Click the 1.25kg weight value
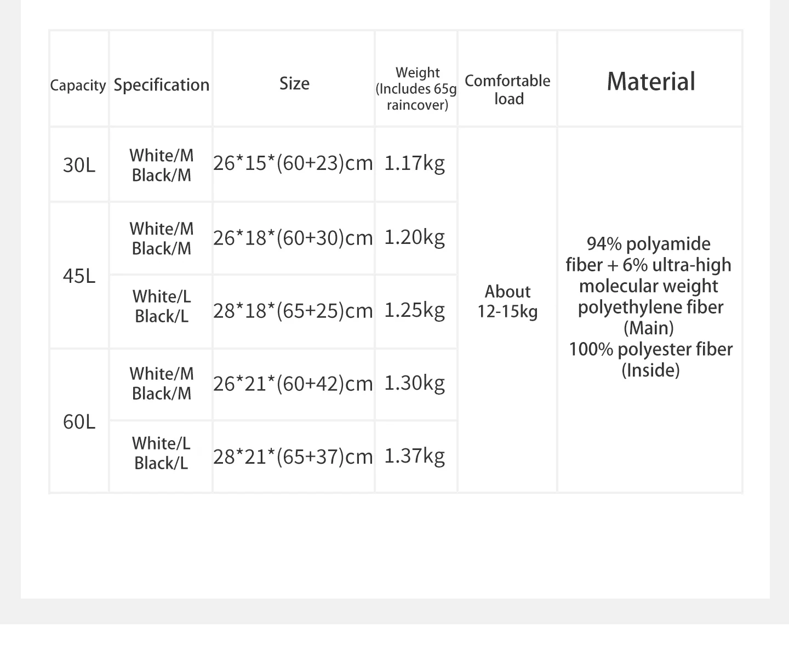789x672 pixels. [x=414, y=310]
